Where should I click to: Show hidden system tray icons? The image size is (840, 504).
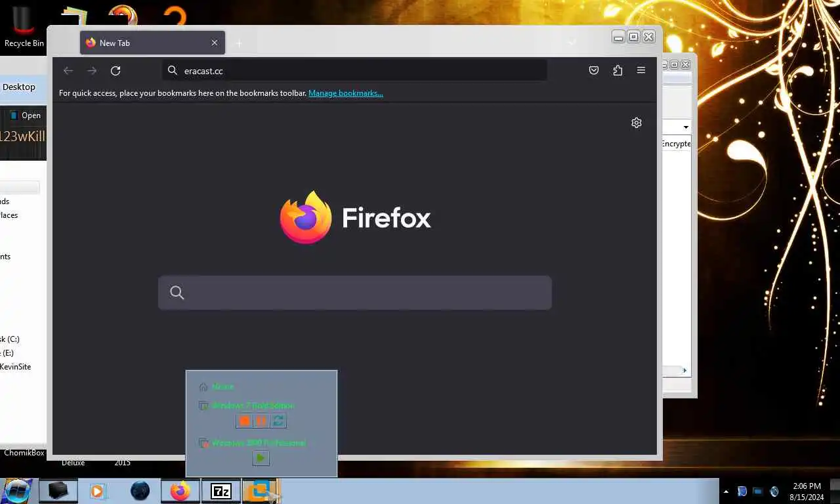pos(726,492)
